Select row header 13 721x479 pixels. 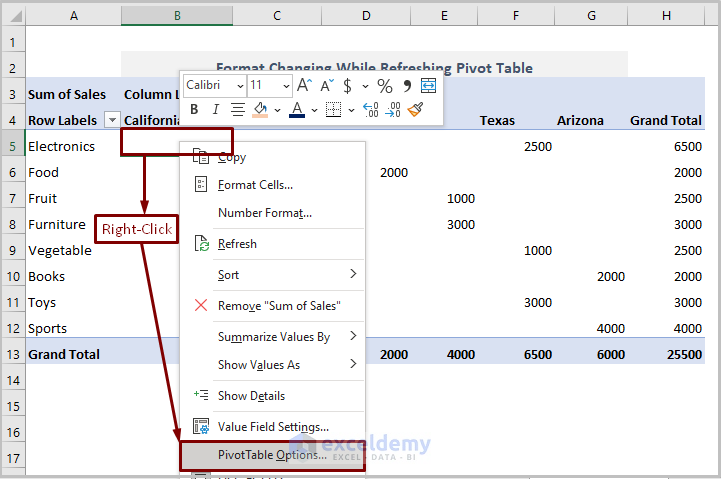(13, 354)
